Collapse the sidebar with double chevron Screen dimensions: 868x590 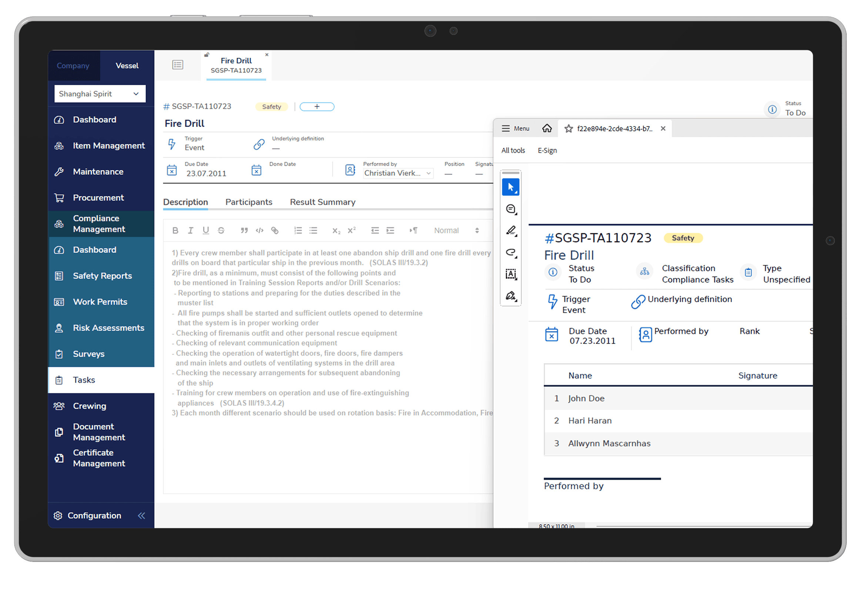[141, 516]
